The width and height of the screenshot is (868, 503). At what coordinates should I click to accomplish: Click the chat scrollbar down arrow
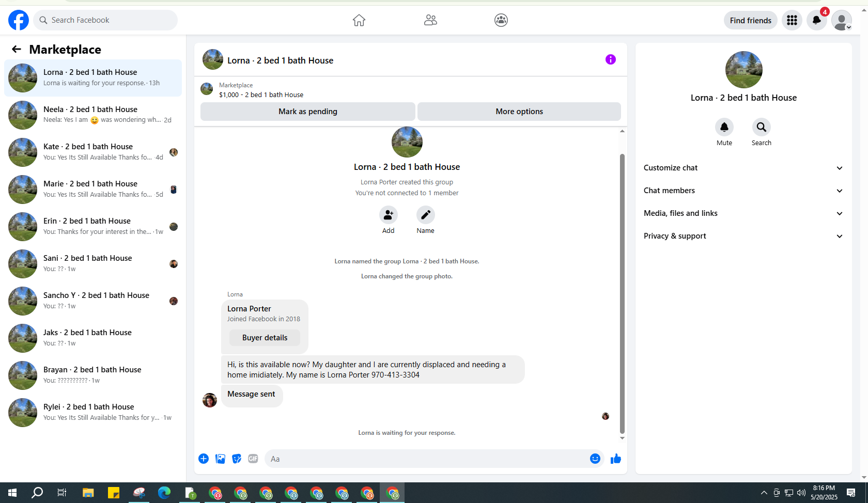[622, 438]
